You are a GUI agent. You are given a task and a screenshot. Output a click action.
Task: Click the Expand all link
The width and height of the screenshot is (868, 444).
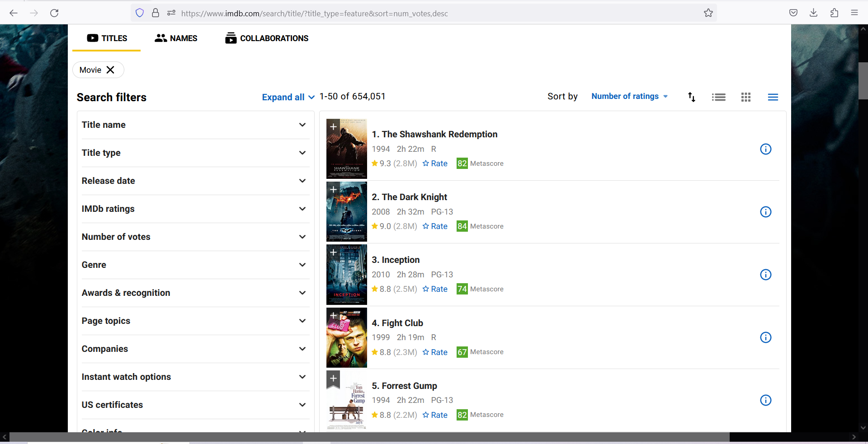[x=284, y=97]
